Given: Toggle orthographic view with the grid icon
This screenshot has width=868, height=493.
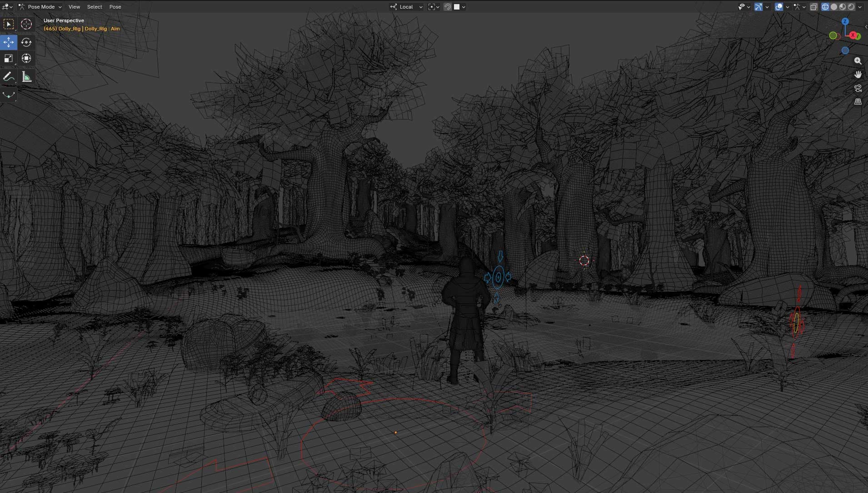Looking at the screenshot, I should (858, 102).
